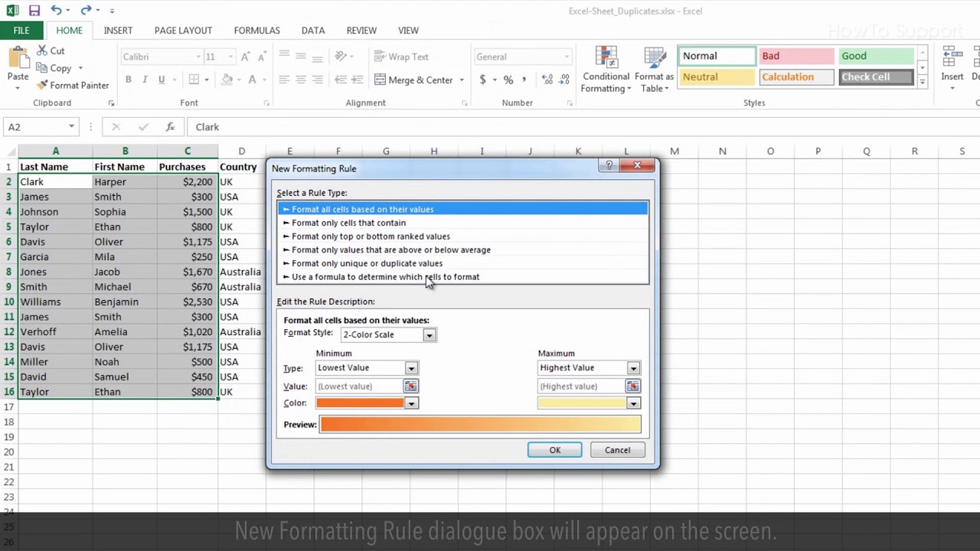This screenshot has height=551, width=980.
Task: Switch to the INSERT ribbon tab
Action: [118, 31]
